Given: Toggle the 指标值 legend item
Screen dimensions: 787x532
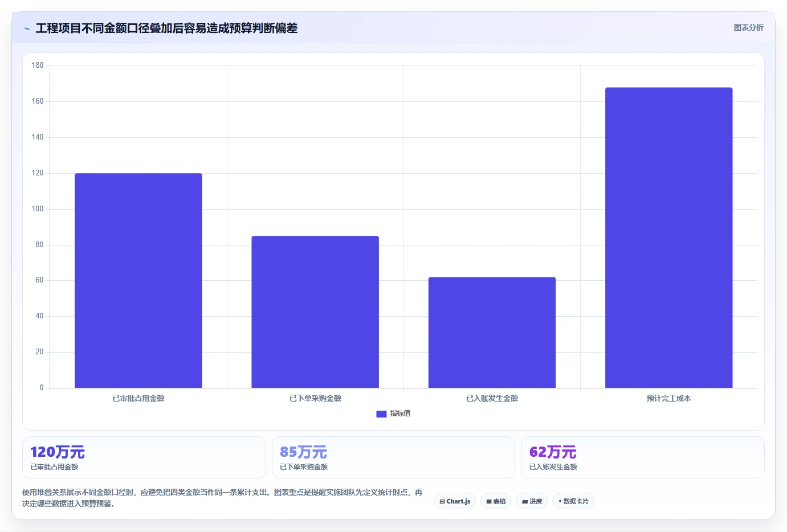Looking at the screenshot, I should (393, 414).
